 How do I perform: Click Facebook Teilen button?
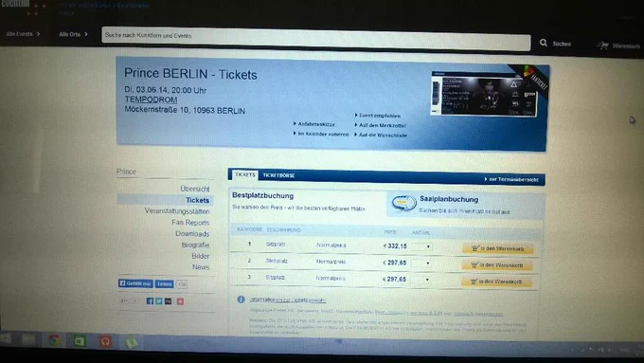point(164,284)
